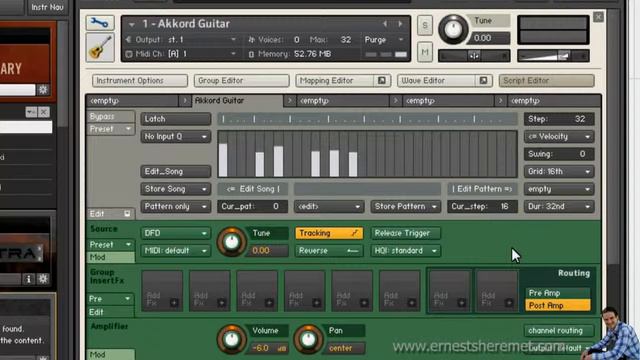The image size is (640, 360).
Task: Click the Step 32 value field
Action: 559,119
